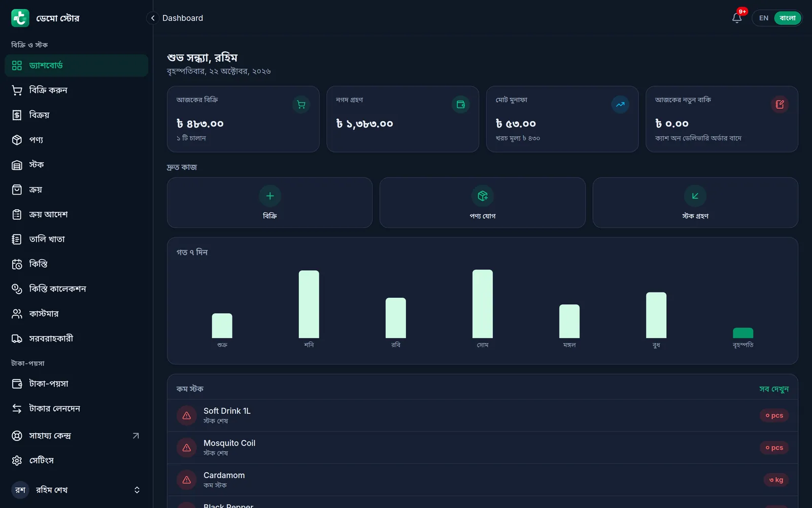Open কাস্টমার in the sidebar

(x=77, y=314)
